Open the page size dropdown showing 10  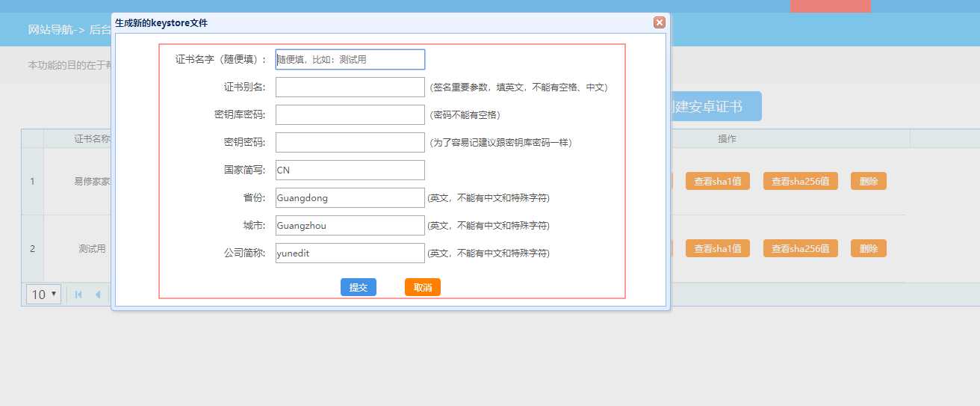pos(44,295)
